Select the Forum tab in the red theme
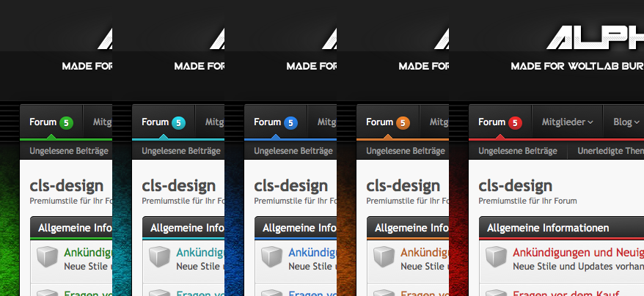 [x=491, y=122]
